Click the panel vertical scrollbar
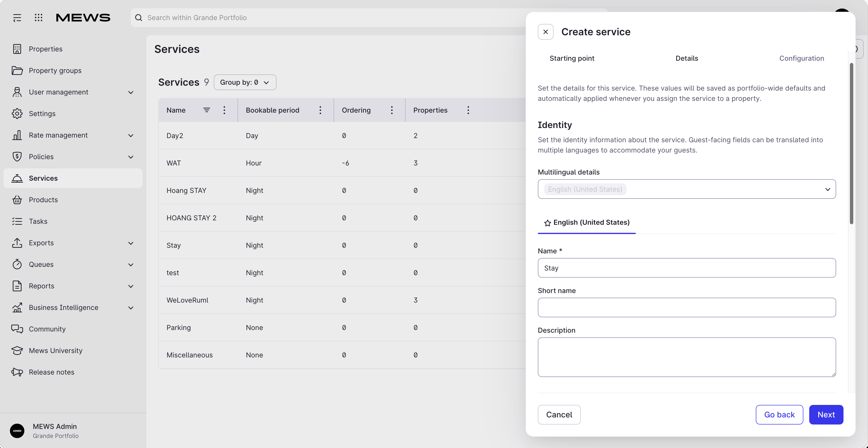Viewport: 868px width, 448px height. click(x=852, y=143)
